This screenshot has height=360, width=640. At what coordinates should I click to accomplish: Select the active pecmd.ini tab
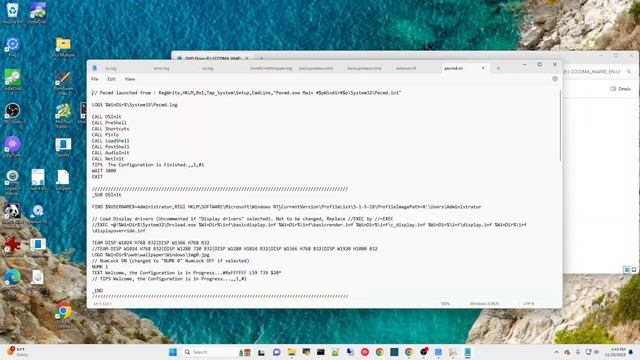(x=453, y=68)
